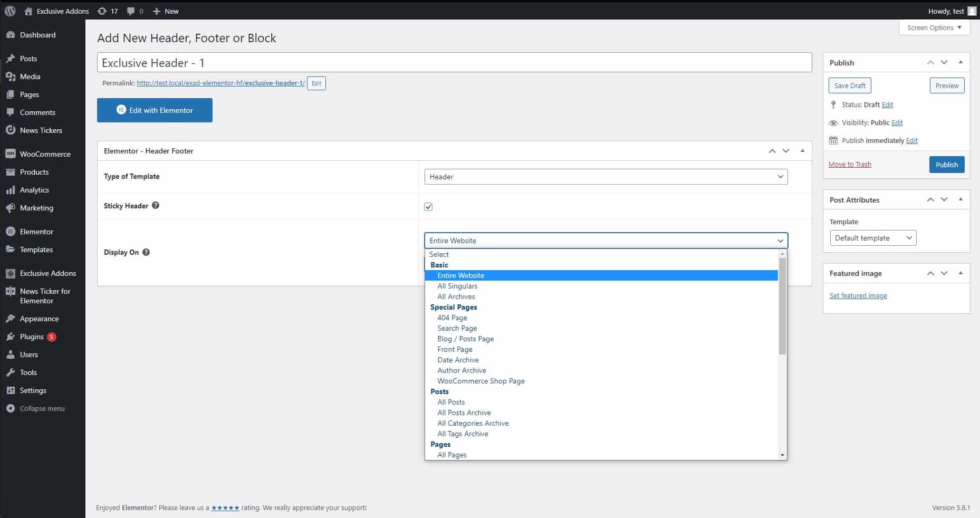Move the Publish panel down with the down arrow
This screenshot has height=518, width=980.
944,62
